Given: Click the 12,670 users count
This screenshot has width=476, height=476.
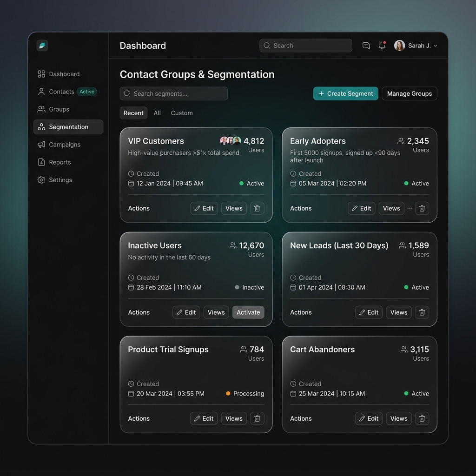Looking at the screenshot, I should (x=251, y=245).
